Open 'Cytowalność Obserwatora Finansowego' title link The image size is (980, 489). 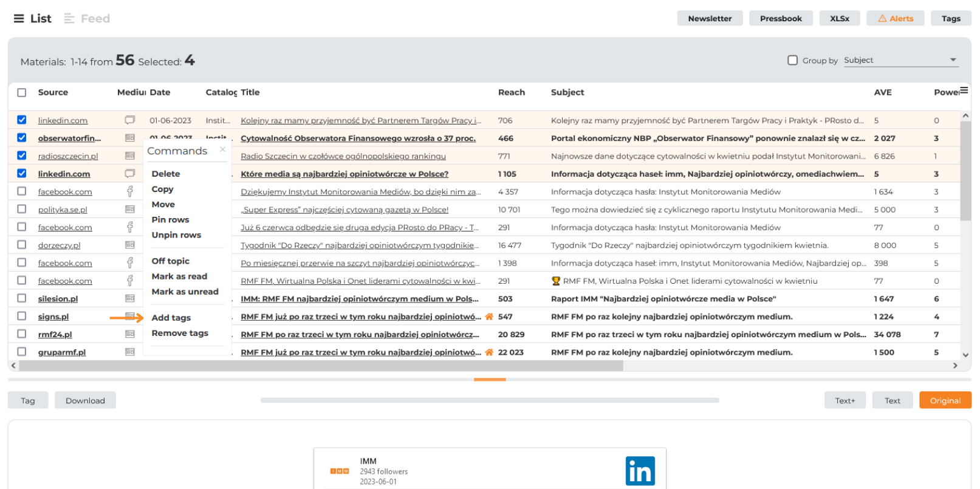click(358, 138)
